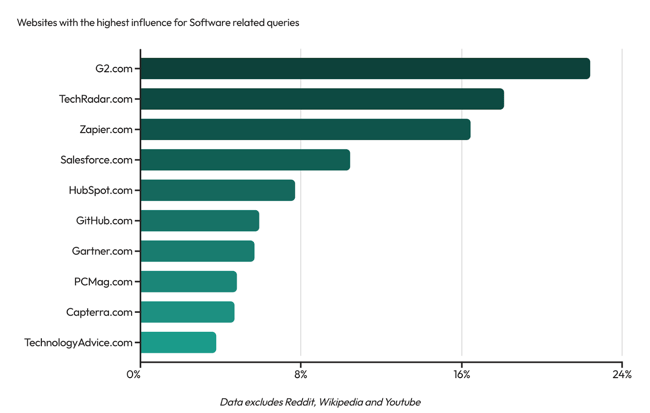Click the Salesforce.com axis label text

[96, 160]
